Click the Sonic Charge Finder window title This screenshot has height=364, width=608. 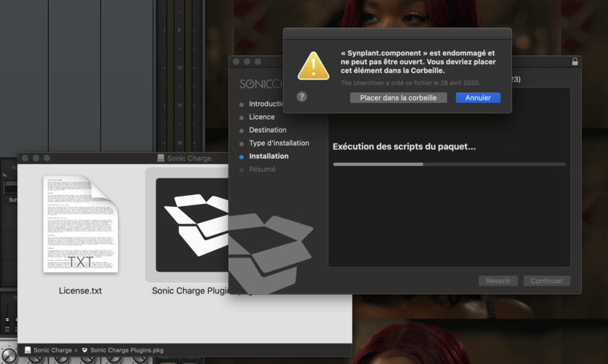tap(189, 158)
